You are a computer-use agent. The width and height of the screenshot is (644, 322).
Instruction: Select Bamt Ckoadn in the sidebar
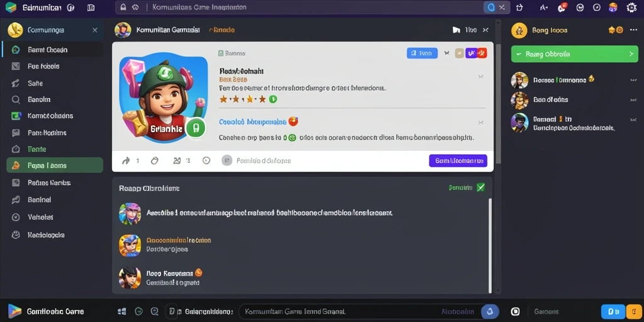point(53,50)
